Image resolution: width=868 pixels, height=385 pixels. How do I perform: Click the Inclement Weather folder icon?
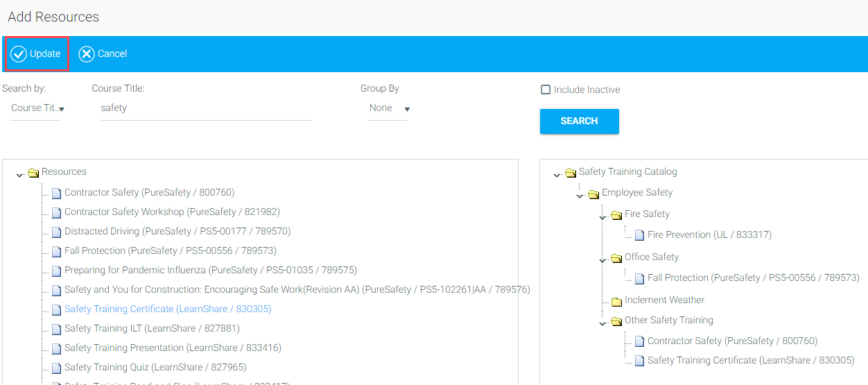point(616,301)
